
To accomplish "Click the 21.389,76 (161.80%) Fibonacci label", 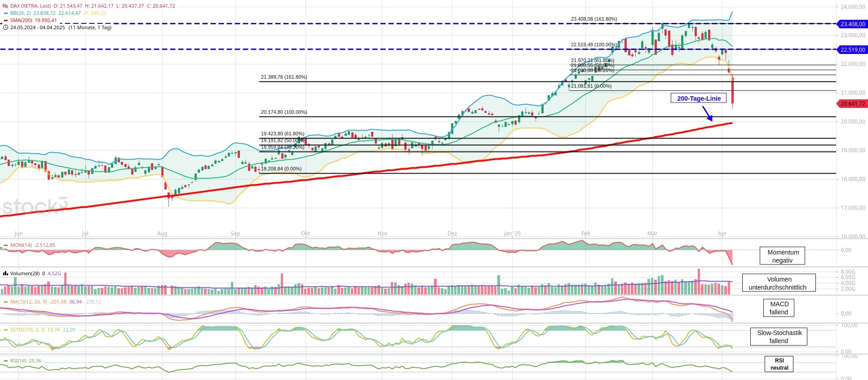I will click(284, 77).
